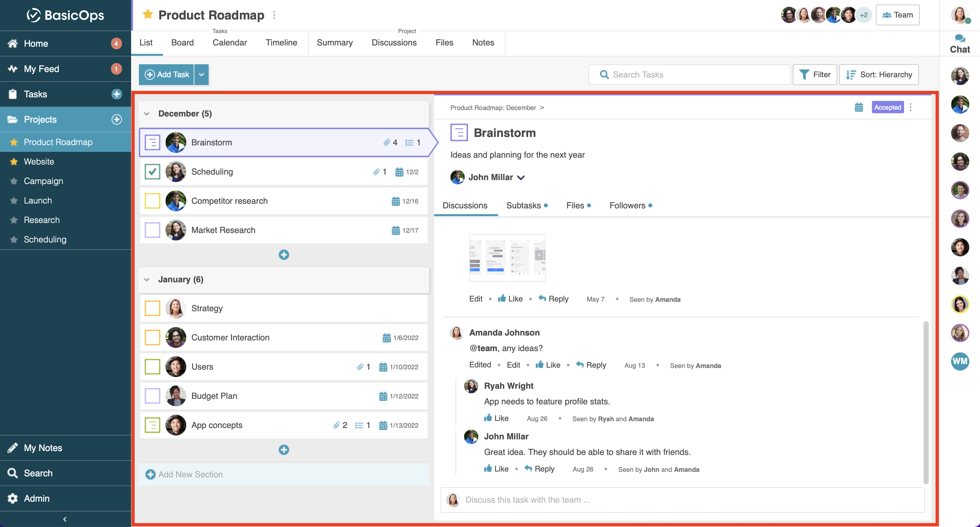Click the plus icon next to Tasks
The height and width of the screenshot is (527, 980).
(116, 94)
